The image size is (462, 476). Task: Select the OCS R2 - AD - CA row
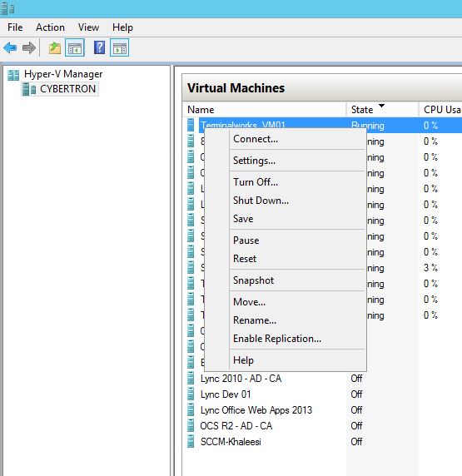click(x=322, y=426)
